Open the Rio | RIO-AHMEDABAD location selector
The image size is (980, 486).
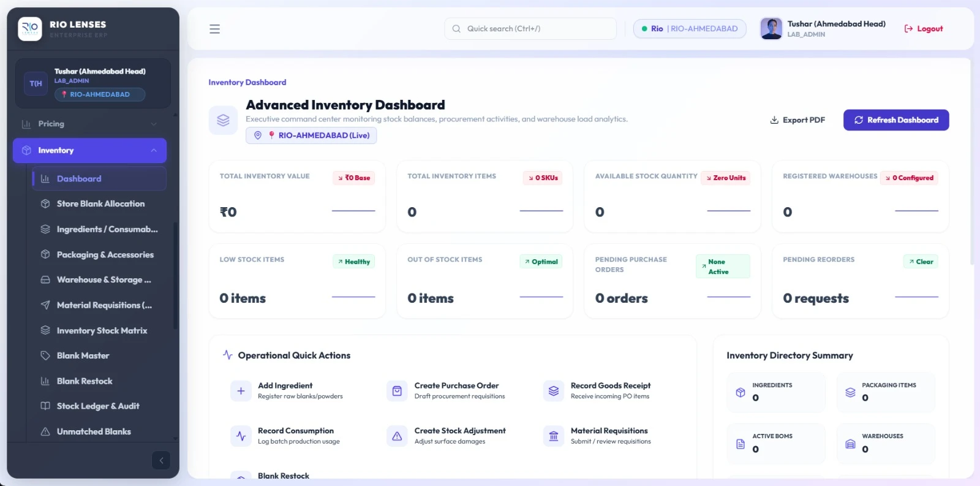coord(690,29)
